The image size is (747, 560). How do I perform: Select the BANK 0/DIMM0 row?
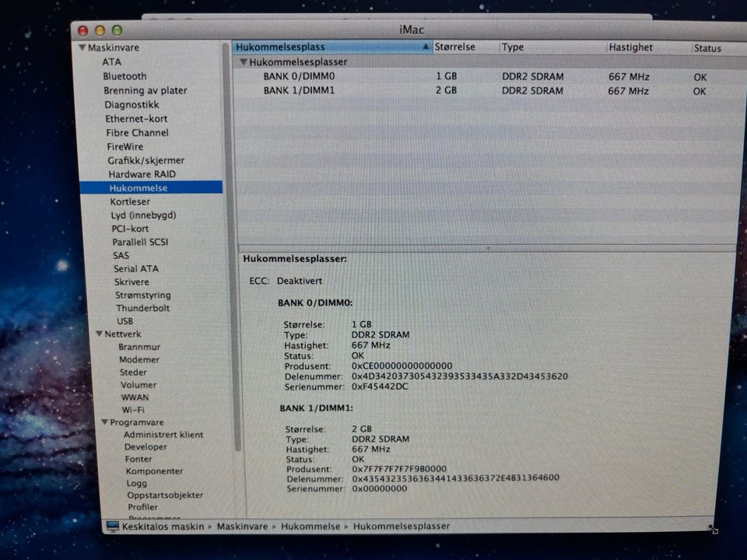[x=299, y=77]
